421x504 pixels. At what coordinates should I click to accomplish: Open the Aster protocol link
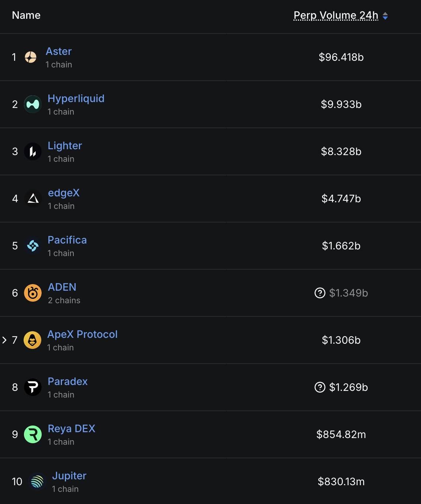(x=59, y=51)
